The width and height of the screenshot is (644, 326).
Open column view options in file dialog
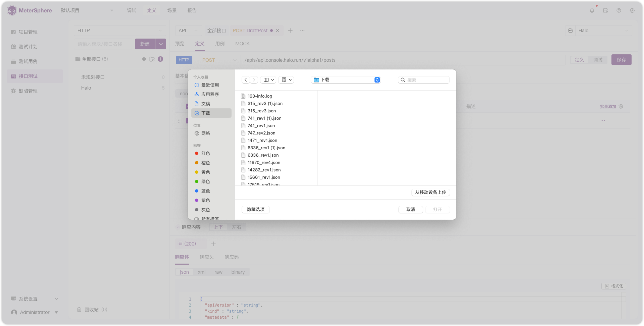(x=268, y=80)
